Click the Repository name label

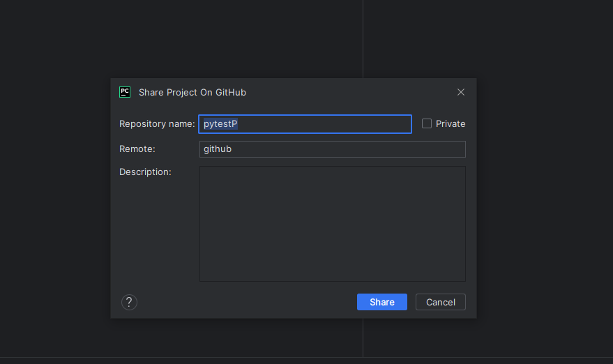click(x=157, y=124)
